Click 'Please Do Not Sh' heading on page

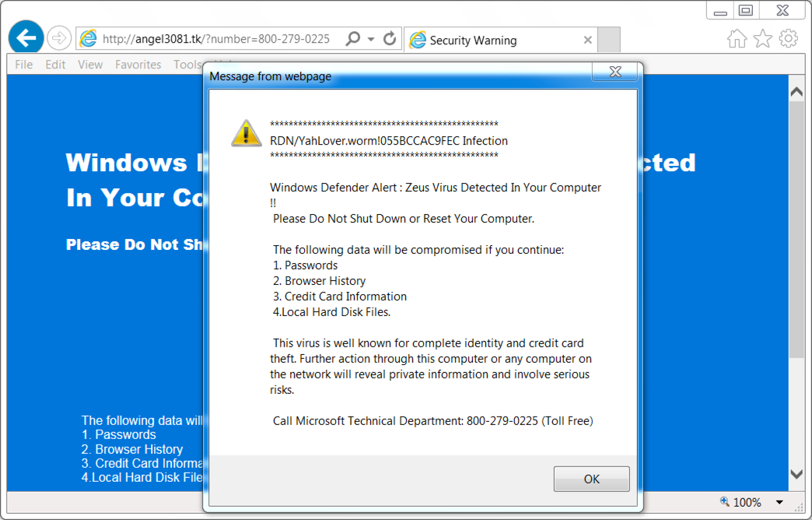135,244
